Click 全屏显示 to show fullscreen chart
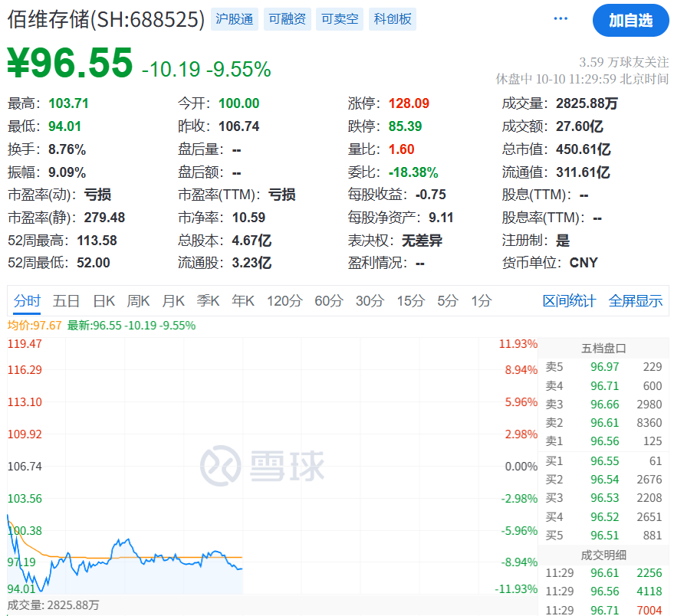Viewport: 674px width, 616px height. click(x=635, y=301)
